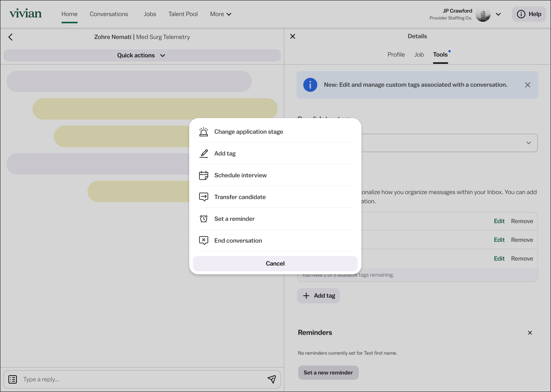Switch to the Job tab
Viewport: 551px width, 392px height.
point(419,55)
